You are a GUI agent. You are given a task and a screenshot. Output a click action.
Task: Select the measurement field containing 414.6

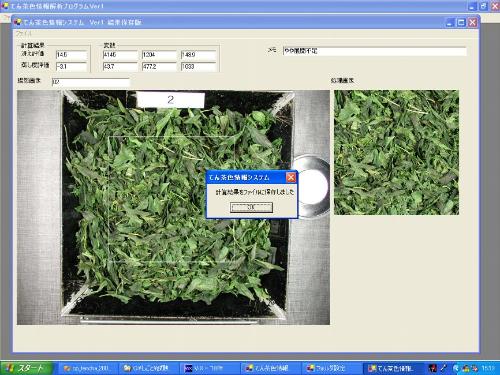pos(120,55)
